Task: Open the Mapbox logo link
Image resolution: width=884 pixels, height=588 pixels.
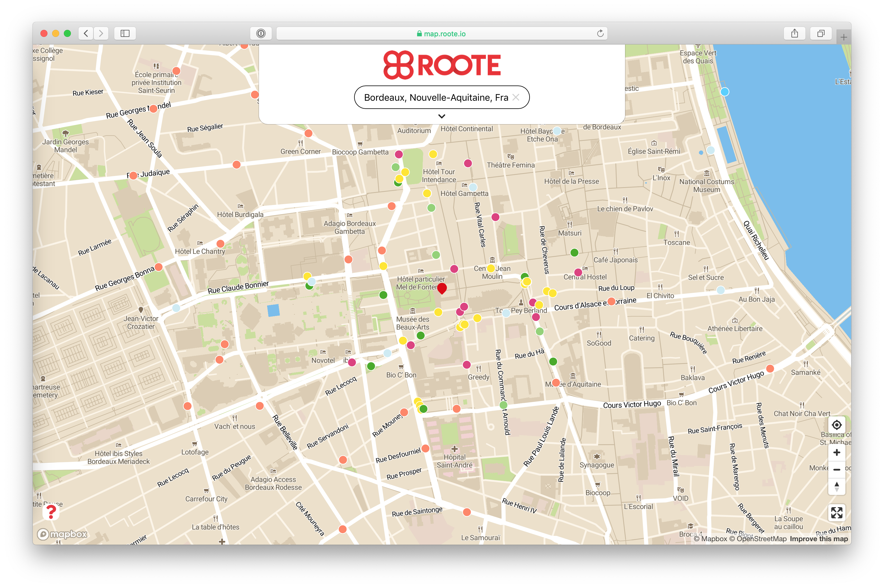Action: [63, 534]
